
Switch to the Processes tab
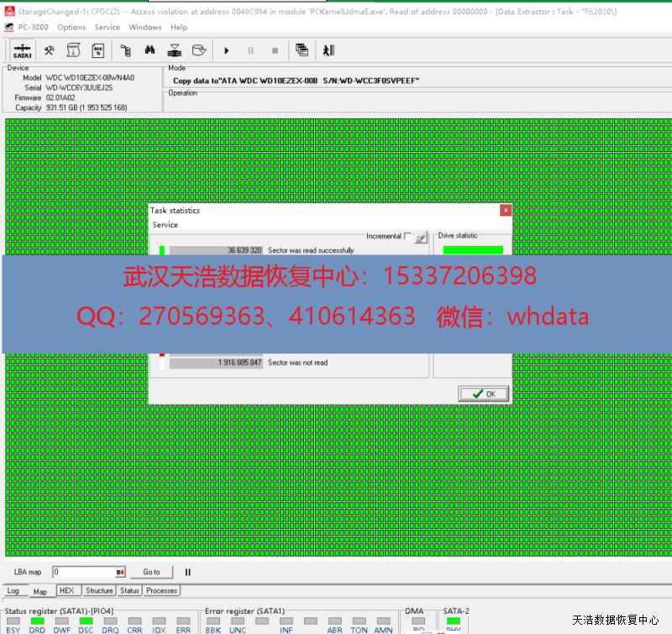pos(161,590)
